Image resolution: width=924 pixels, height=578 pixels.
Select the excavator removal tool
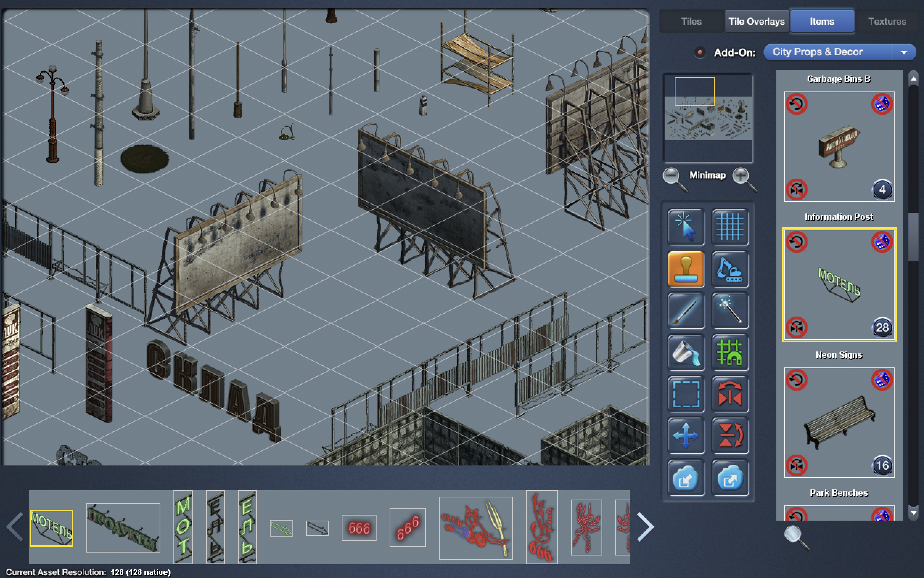click(730, 269)
